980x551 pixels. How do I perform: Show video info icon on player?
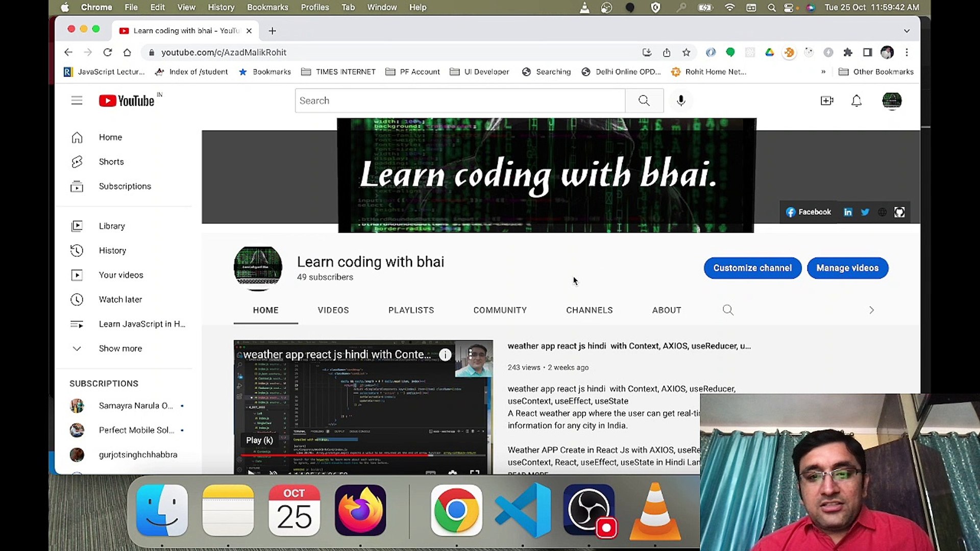click(x=445, y=355)
